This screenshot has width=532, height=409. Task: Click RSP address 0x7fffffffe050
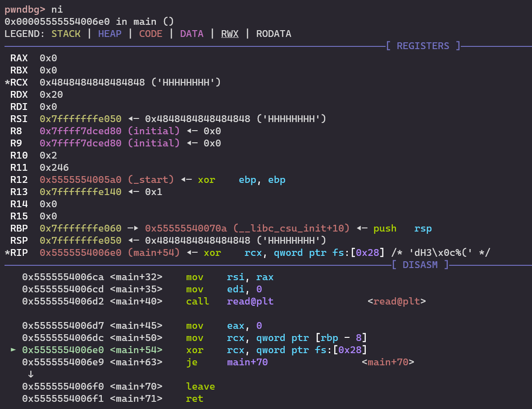click(81, 241)
